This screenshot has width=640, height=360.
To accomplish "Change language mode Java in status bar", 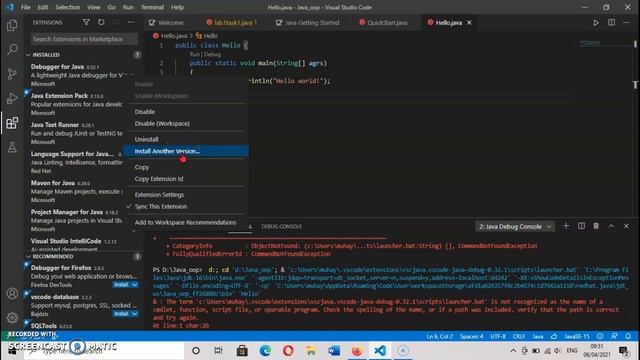I will coord(538,336).
